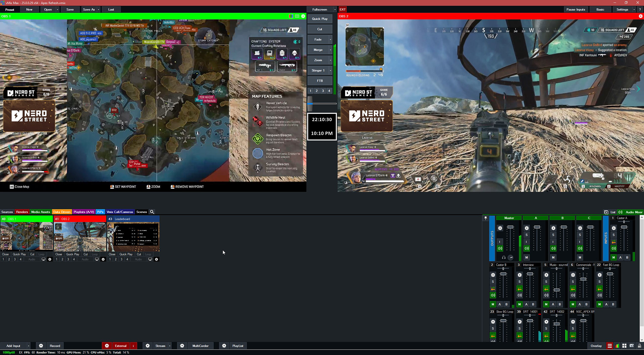Image resolution: width=644 pixels, height=355 pixels.
Task: Adjust the Music channel volume fader
Action: (556, 290)
